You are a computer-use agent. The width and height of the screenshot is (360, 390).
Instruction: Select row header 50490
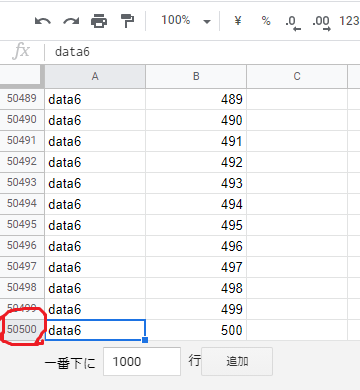tap(22, 120)
